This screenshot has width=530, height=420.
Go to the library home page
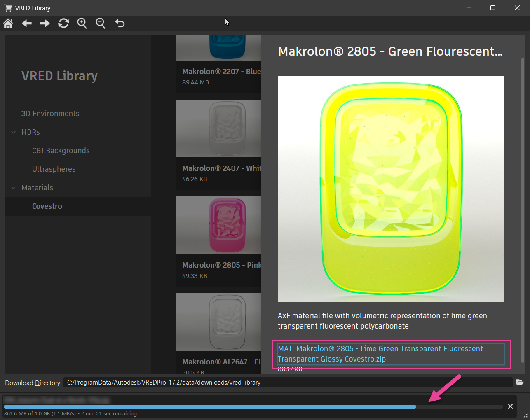(8, 23)
